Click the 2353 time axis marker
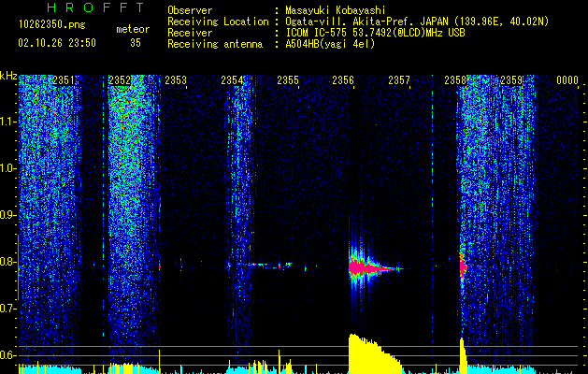The height and width of the screenshot is (374, 588). (176, 80)
